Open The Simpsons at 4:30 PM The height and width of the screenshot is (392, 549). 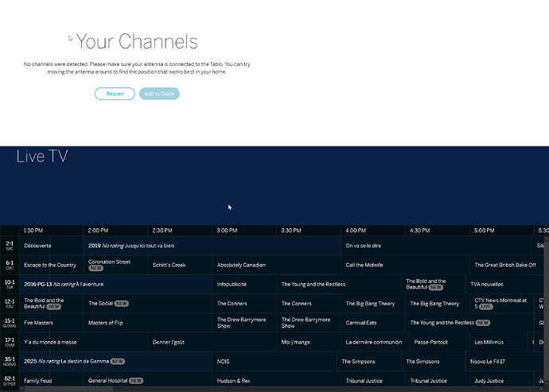click(x=434, y=361)
